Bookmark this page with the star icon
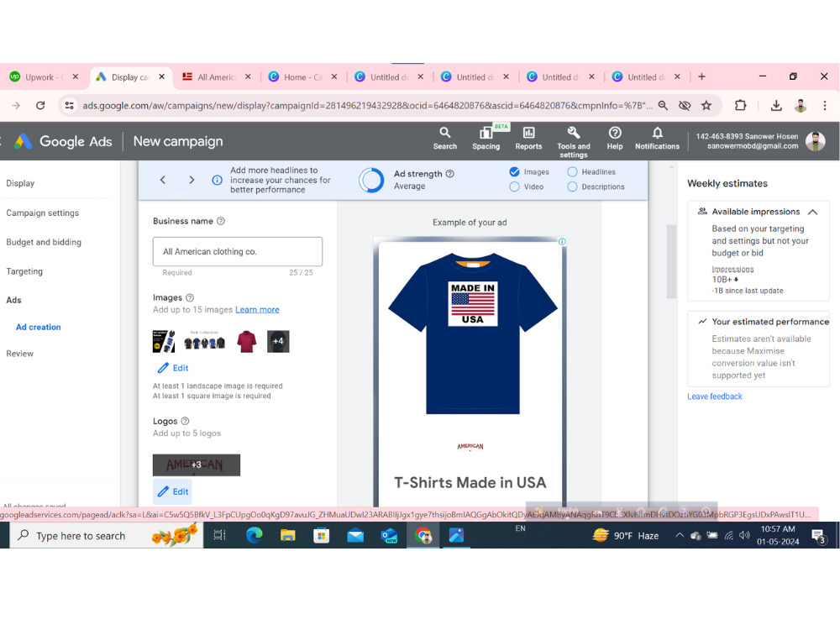The image size is (840, 630). pos(706,106)
